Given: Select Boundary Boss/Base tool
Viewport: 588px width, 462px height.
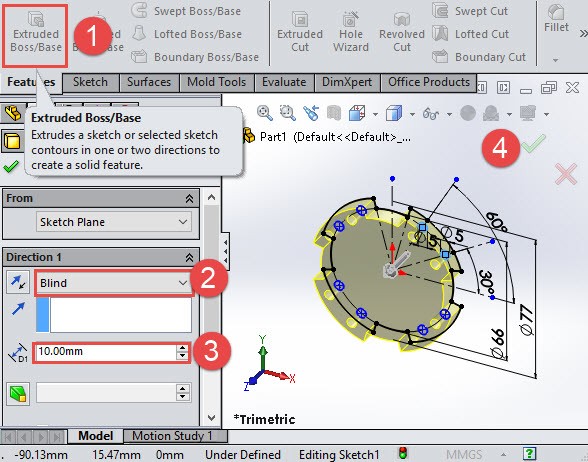Looking at the screenshot, I should pos(195,57).
